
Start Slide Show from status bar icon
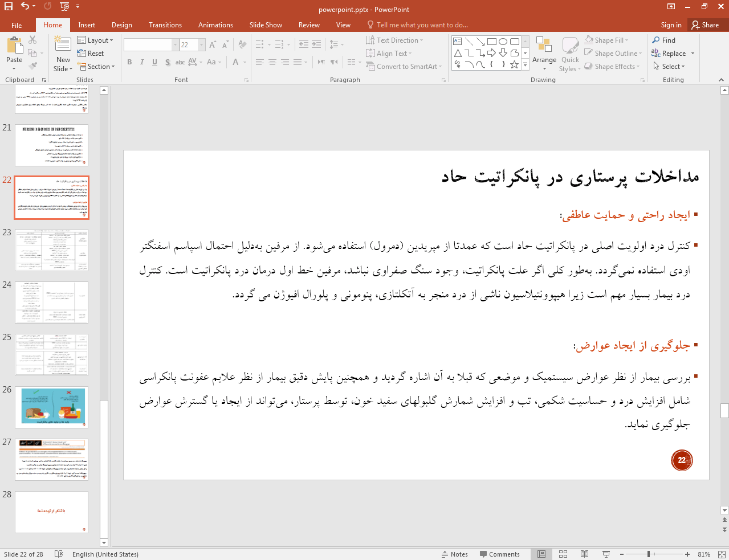pos(606,554)
